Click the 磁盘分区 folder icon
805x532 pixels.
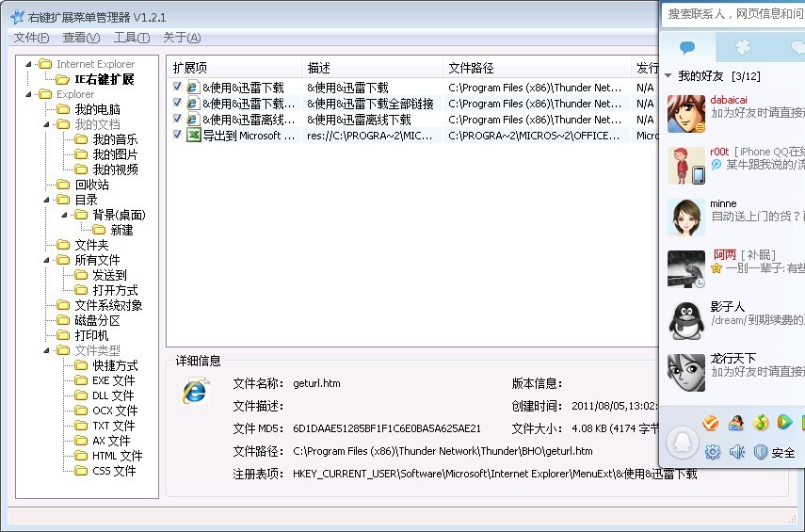click(63, 320)
